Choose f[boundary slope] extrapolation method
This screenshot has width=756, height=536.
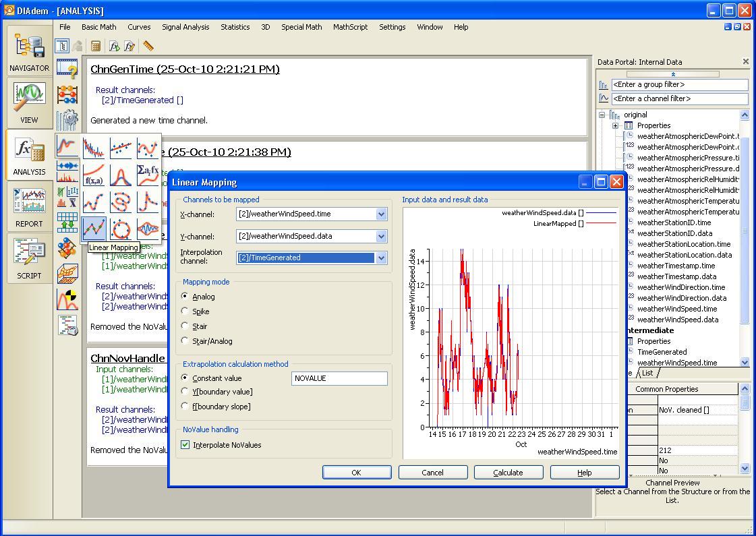click(x=185, y=407)
